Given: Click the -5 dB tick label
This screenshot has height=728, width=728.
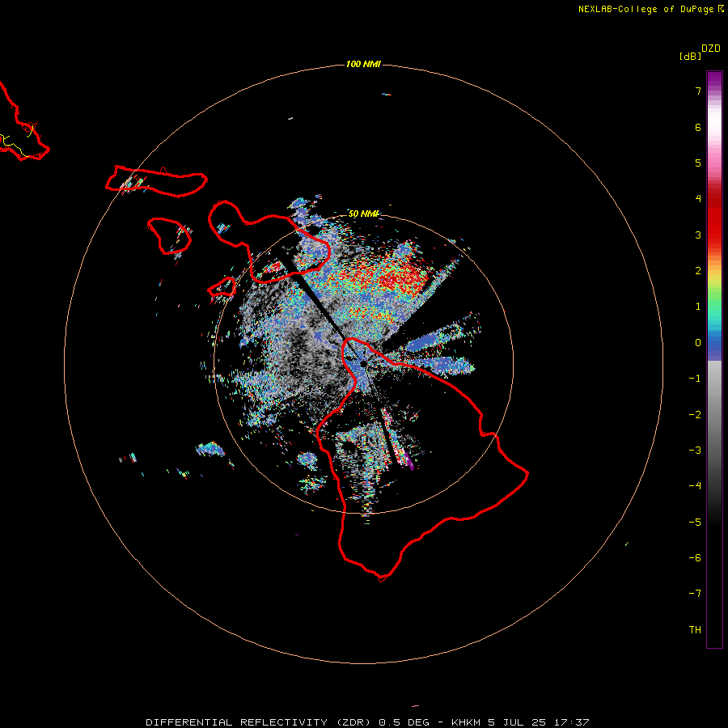Looking at the screenshot, I should coord(695,523).
